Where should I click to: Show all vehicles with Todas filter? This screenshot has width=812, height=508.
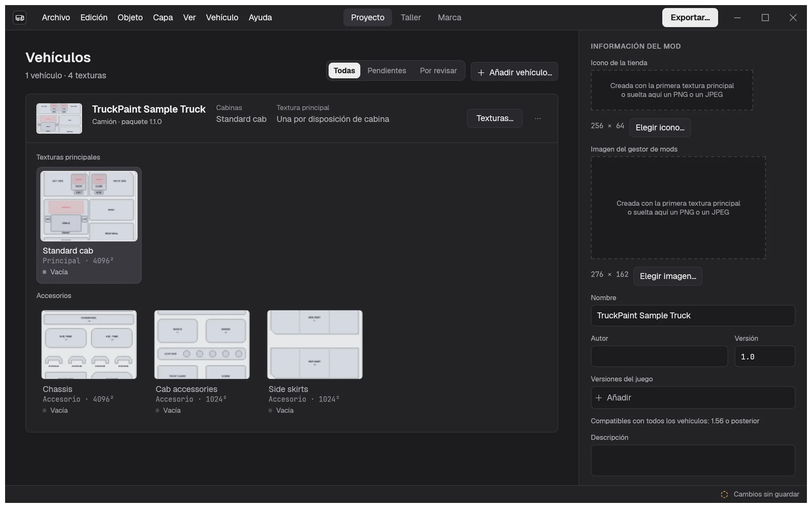[x=344, y=71]
